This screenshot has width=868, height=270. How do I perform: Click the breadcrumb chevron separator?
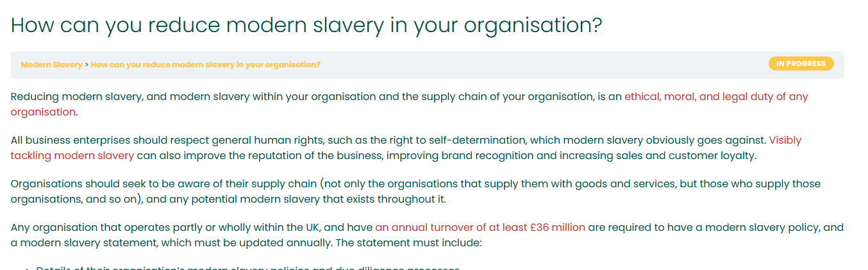click(x=87, y=65)
